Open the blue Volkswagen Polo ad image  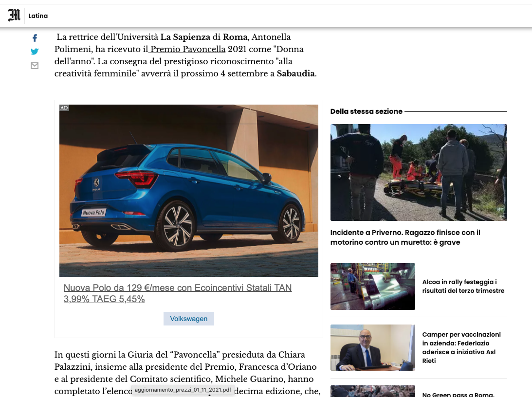(x=189, y=191)
